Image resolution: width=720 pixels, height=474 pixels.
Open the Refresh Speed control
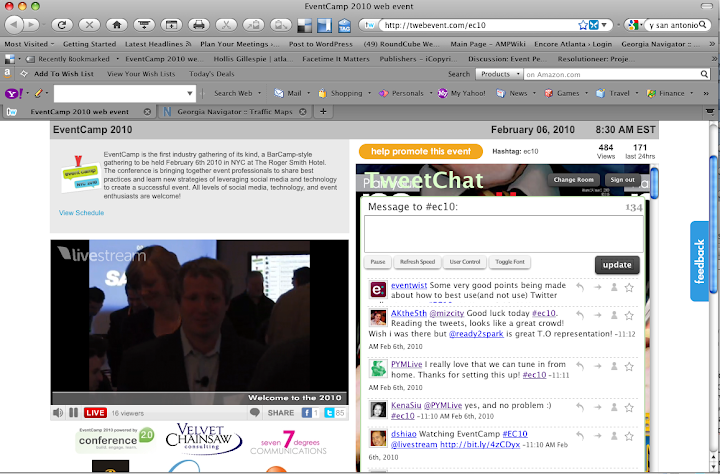417,262
